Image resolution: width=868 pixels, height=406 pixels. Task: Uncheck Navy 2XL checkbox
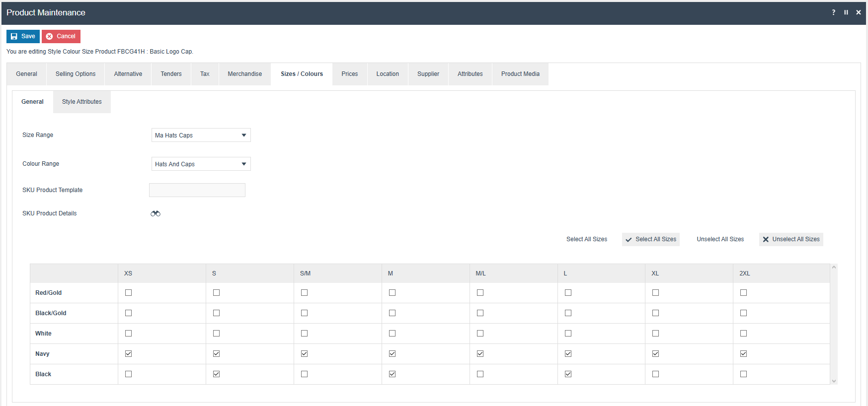tap(744, 354)
